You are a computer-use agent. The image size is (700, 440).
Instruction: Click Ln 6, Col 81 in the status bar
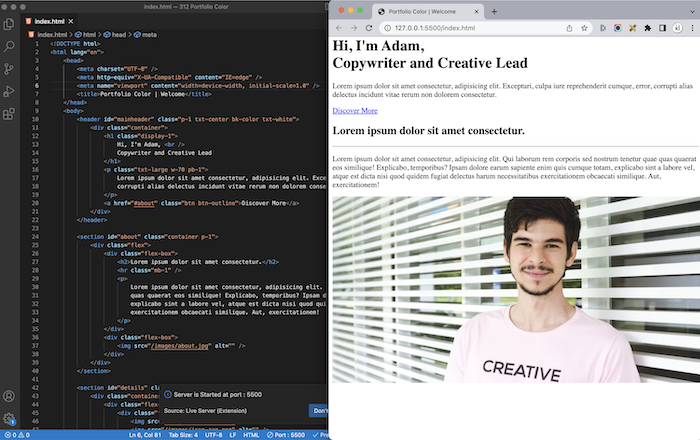(x=145, y=435)
